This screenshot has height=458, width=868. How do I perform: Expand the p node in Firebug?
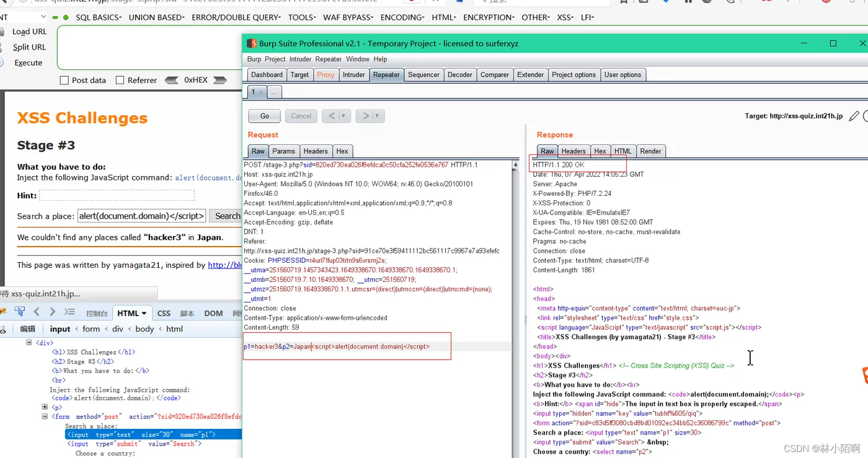click(x=45, y=407)
